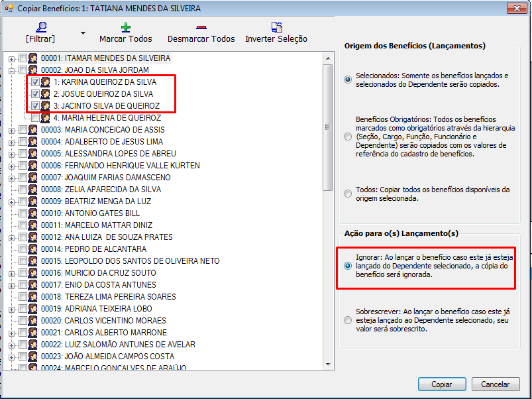
Task: Uncheck dependent 2: JOSUE QUEIROZ DA SILVA
Action: click(35, 94)
